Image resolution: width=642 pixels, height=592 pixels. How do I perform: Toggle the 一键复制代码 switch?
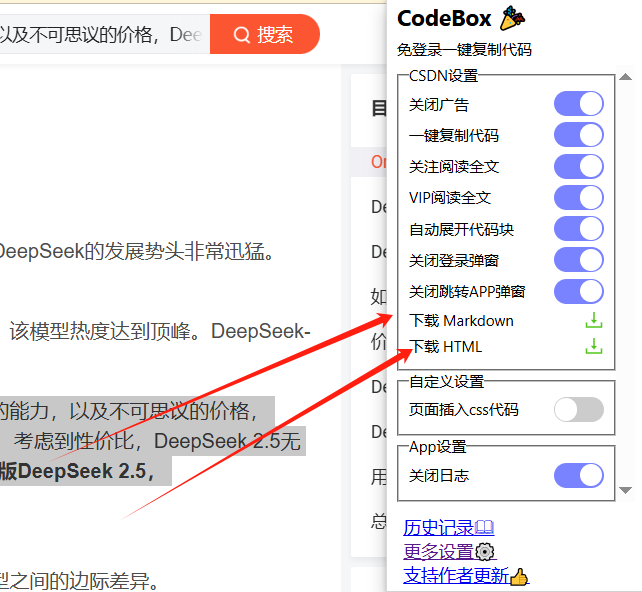pos(579,135)
